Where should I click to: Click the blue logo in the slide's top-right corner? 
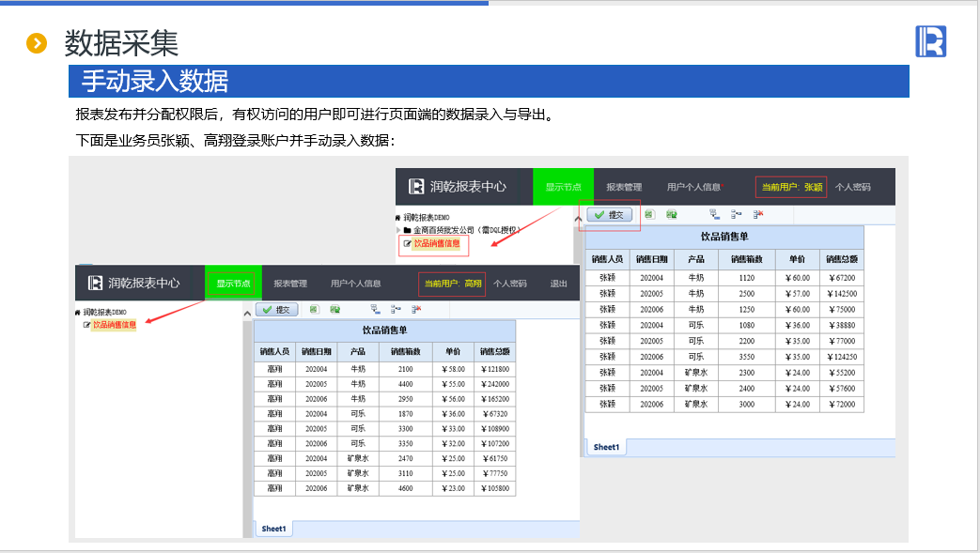tap(929, 41)
